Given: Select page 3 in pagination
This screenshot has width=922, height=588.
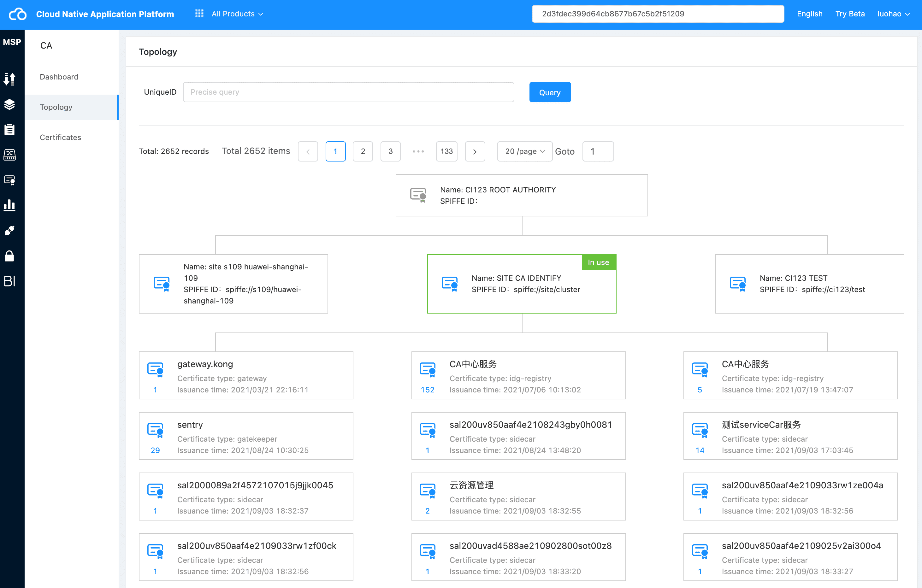Looking at the screenshot, I should pyautogui.click(x=391, y=151).
